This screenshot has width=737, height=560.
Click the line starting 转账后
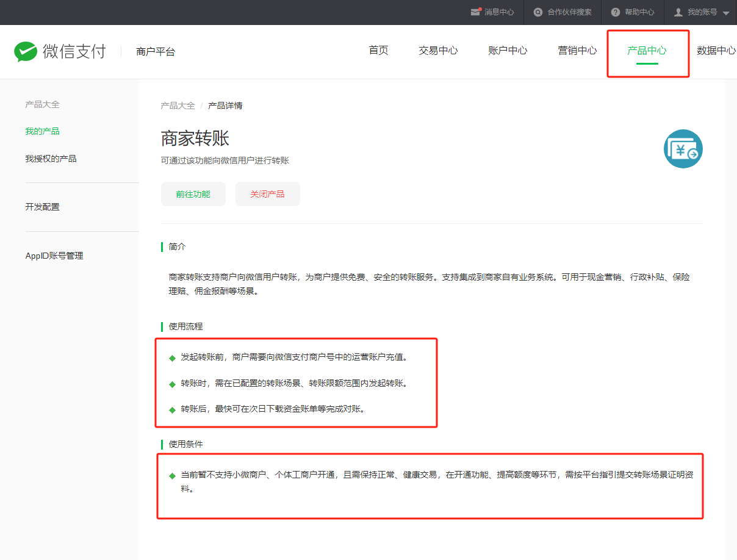(273, 409)
